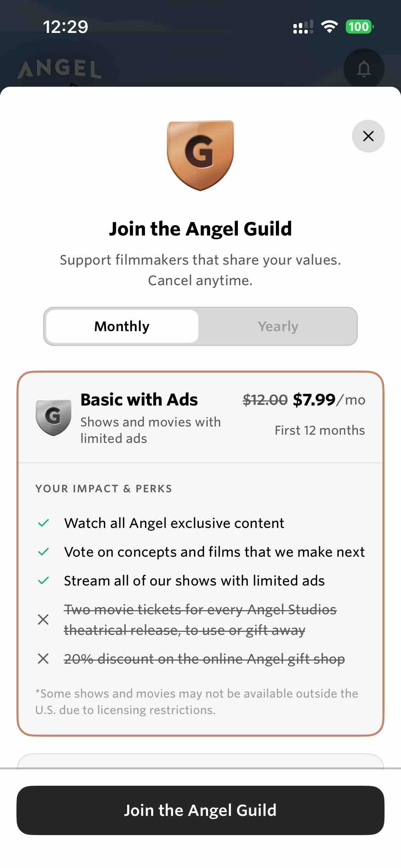Tap checkmark beside Stream all of our shows
401x868 pixels.
(44, 581)
